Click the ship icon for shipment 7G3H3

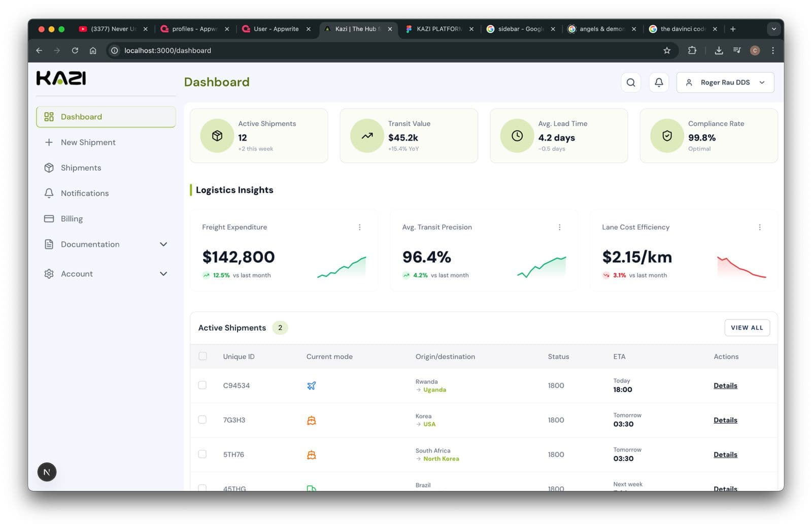311,420
